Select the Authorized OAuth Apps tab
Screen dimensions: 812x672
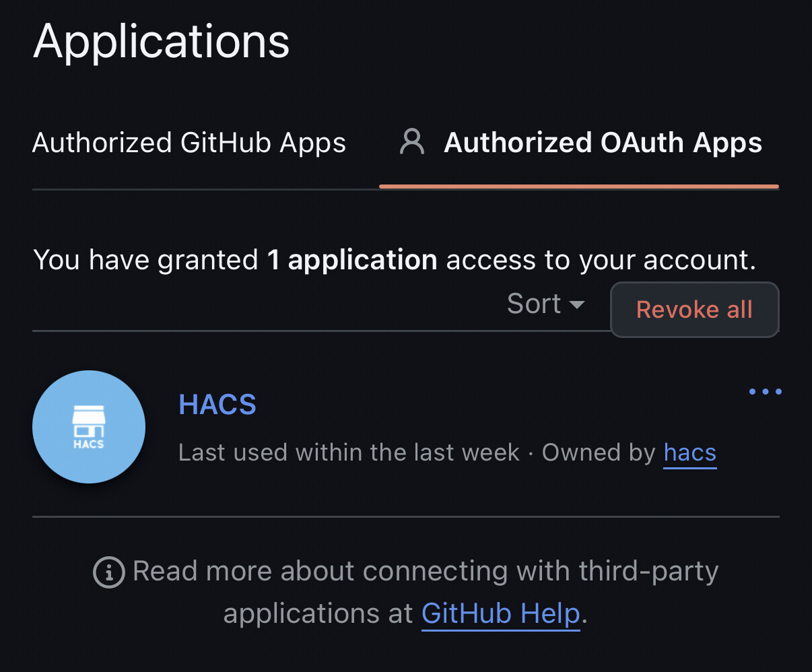point(579,143)
